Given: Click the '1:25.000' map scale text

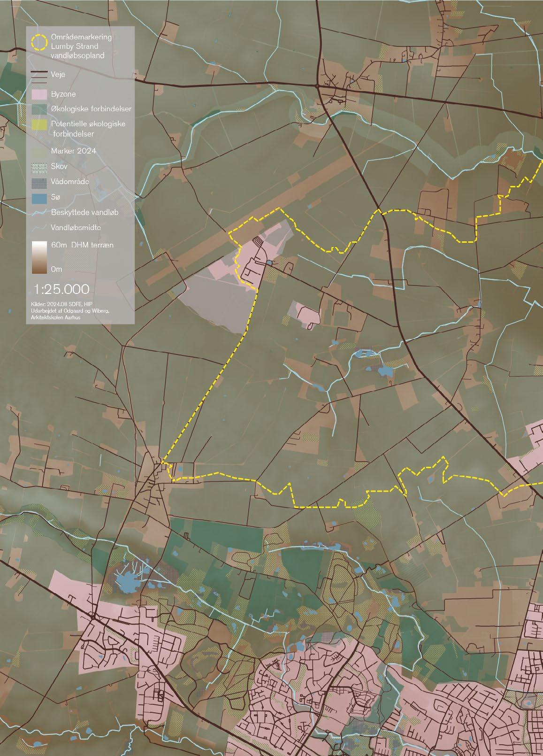Looking at the screenshot, I should [61, 289].
